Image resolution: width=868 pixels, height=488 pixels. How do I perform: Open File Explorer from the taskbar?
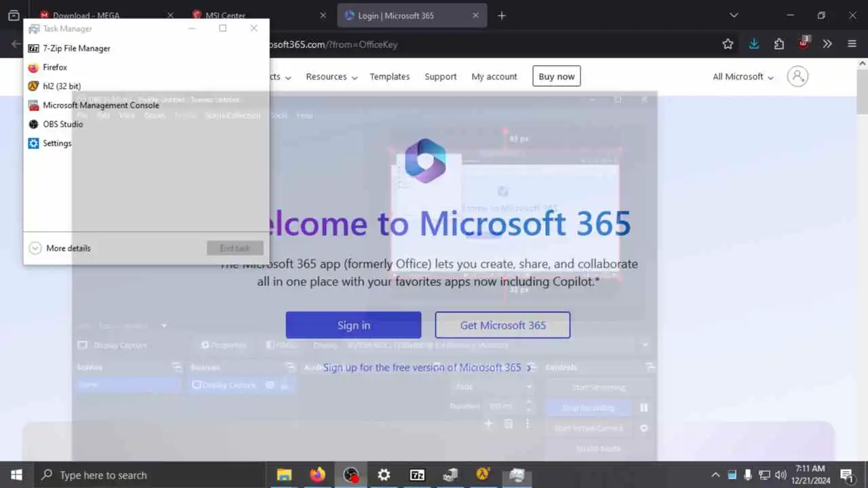pos(284,474)
